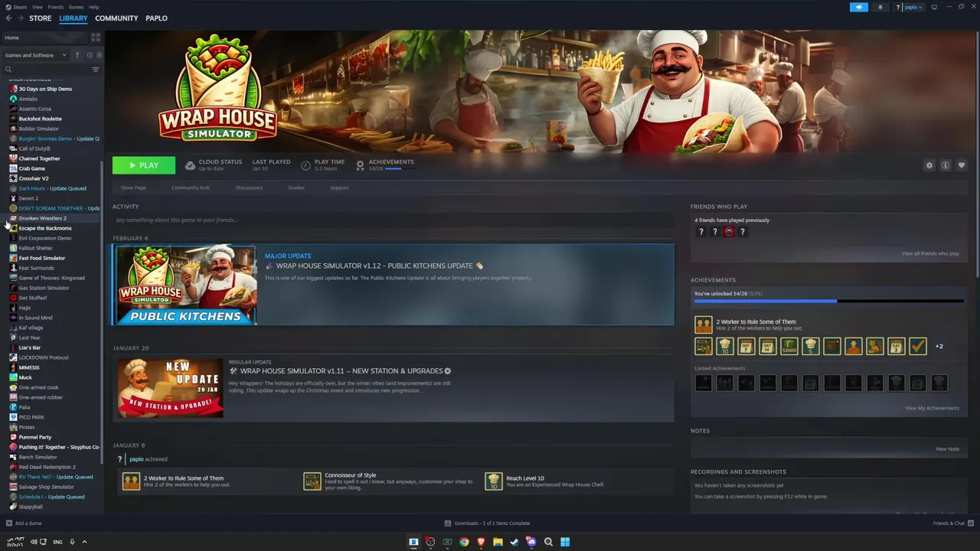The height and width of the screenshot is (551, 980).
Task: Open Public Kitchens update thumbnail
Action: click(185, 285)
